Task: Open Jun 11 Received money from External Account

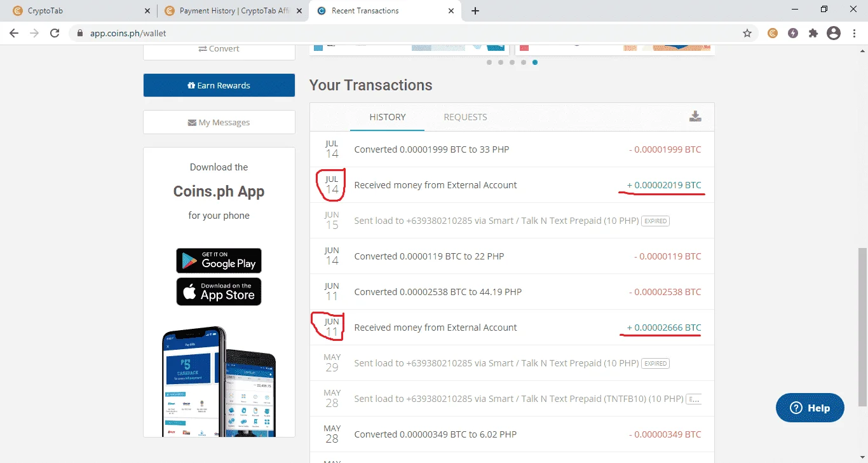Action: pos(512,328)
